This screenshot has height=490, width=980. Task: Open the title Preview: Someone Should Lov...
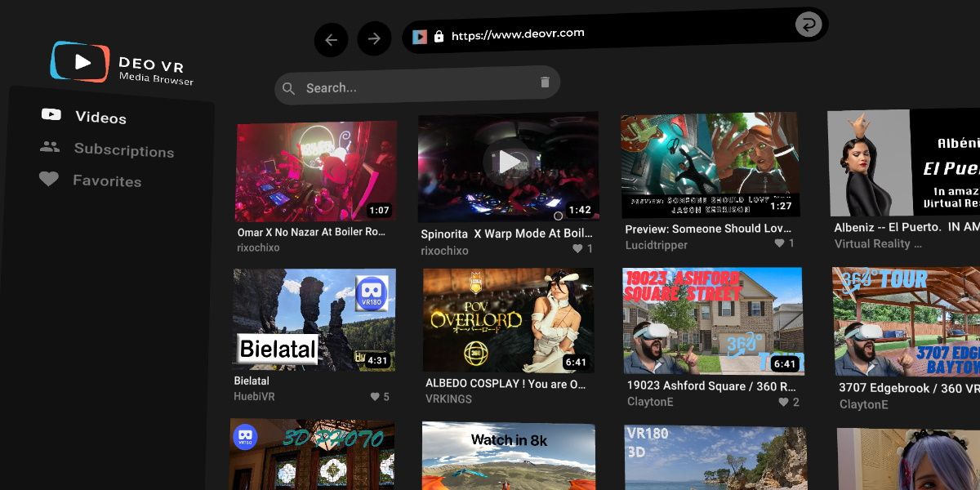point(708,229)
